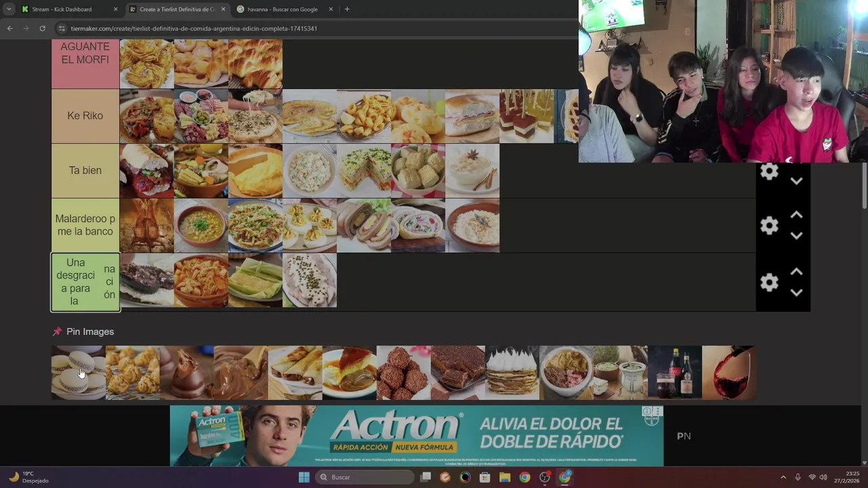Move Una desgracia row up with arrow
This screenshot has height=488, width=868.
(x=797, y=272)
